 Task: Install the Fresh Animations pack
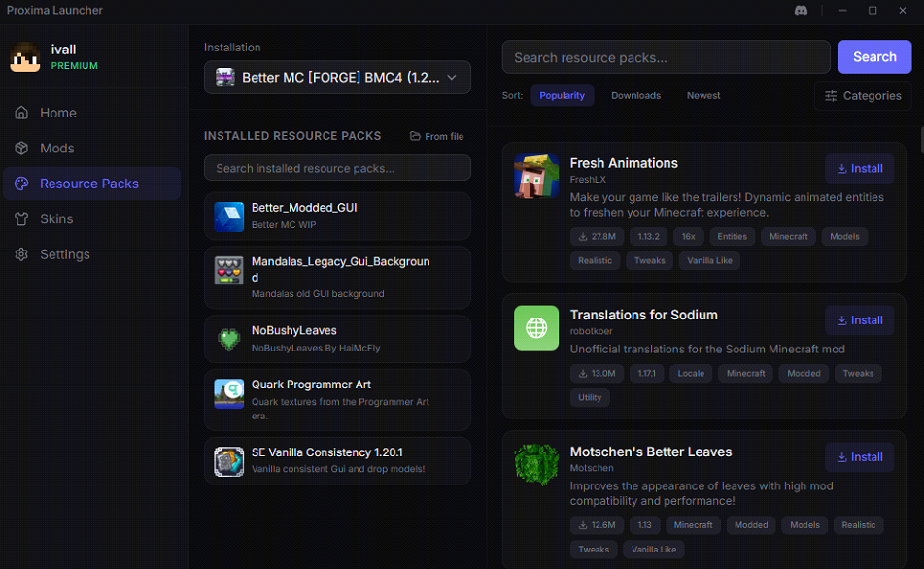pos(859,169)
